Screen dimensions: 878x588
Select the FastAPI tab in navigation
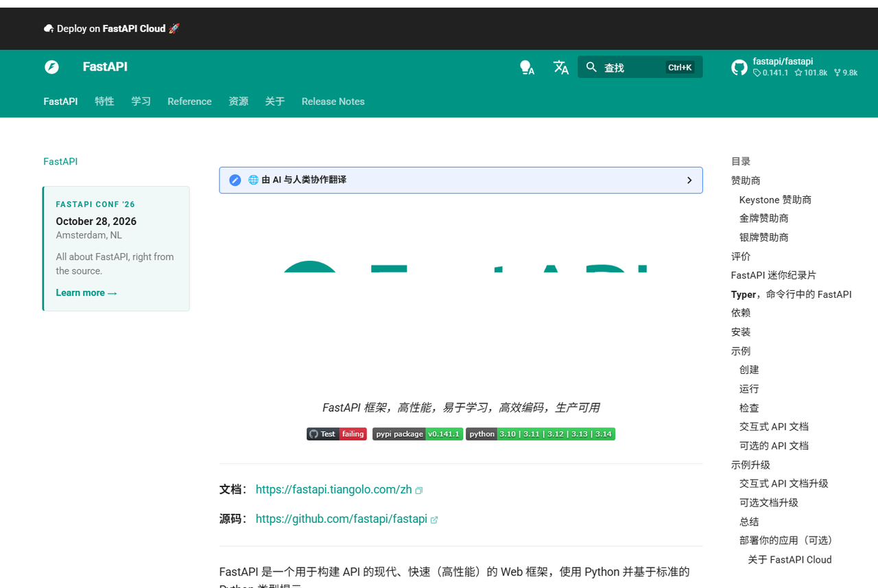pyautogui.click(x=60, y=101)
